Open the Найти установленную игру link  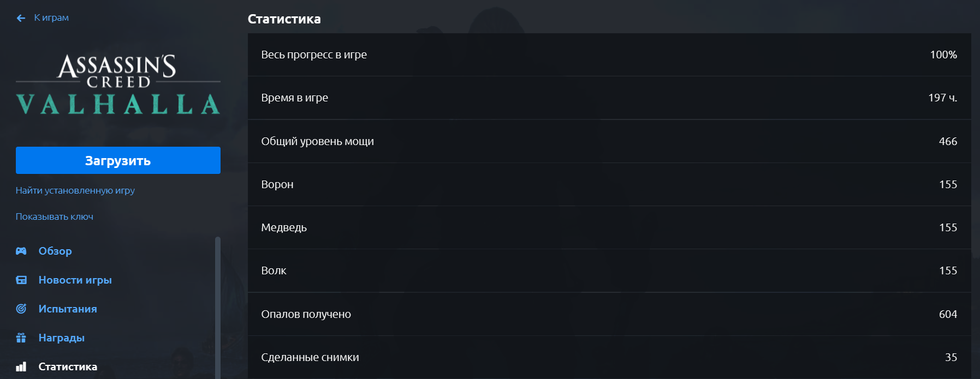click(75, 190)
